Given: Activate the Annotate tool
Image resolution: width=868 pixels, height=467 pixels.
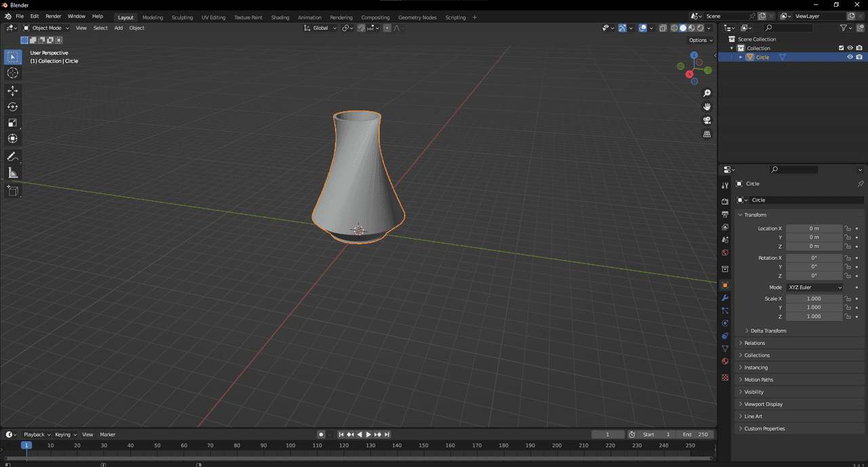Looking at the screenshot, I should point(12,157).
